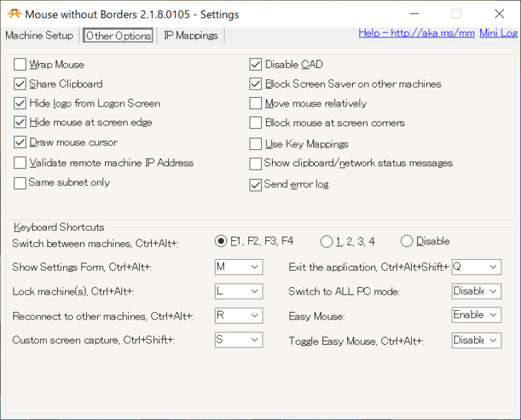Open the Easy Mouse dropdown

476,316
